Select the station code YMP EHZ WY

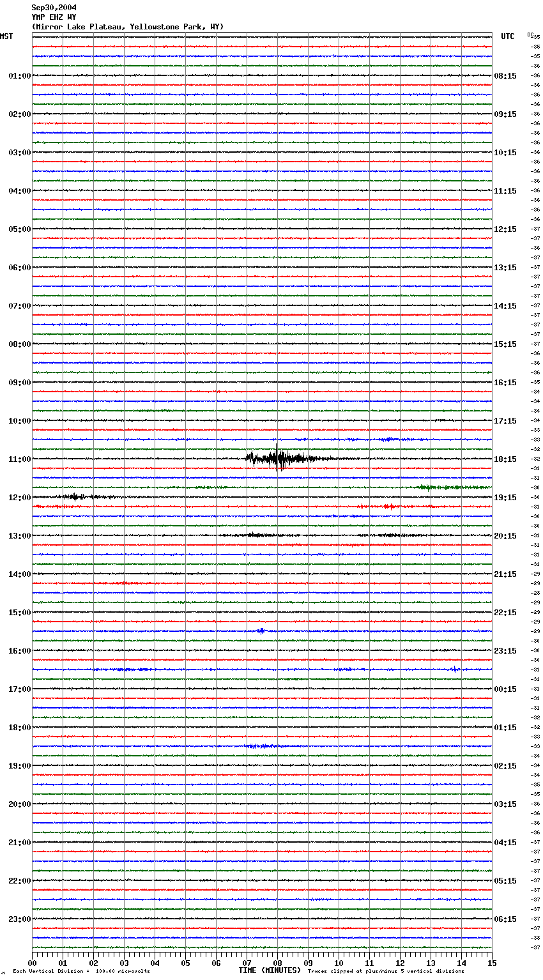coord(54,17)
